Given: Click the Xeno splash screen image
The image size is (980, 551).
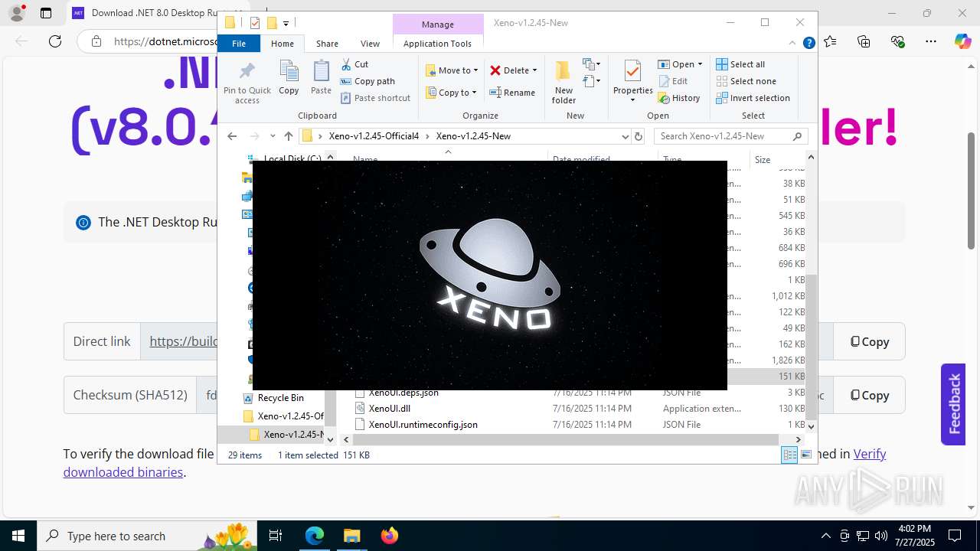Looking at the screenshot, I should click(x=490, y=275).
